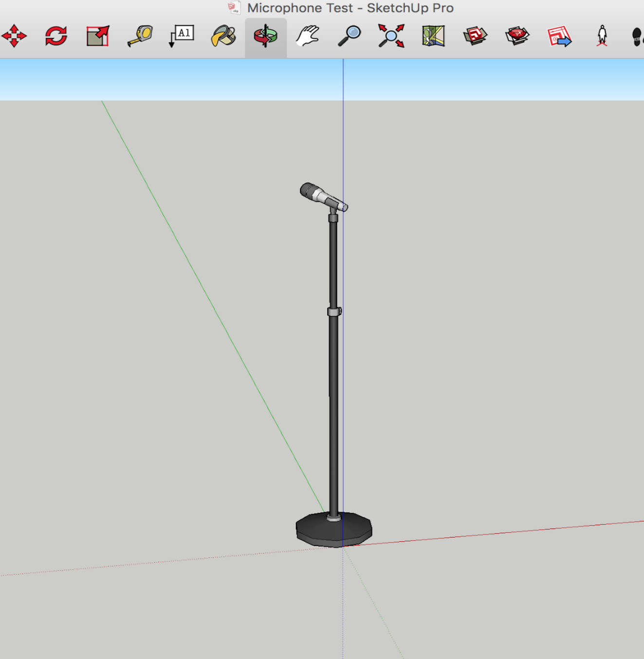Select the Tape Measure tool
Screen dimensions: 644x659
[x=140, y=36]
